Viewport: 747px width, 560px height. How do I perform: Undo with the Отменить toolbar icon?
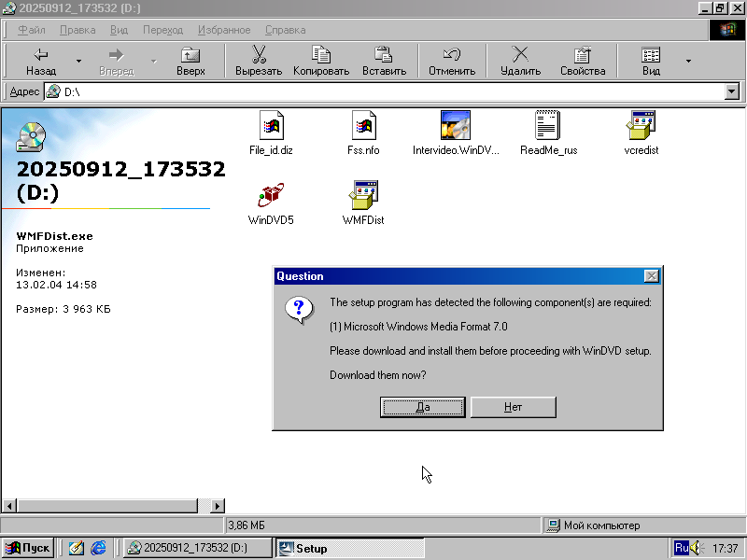click(x=452, y=61)
